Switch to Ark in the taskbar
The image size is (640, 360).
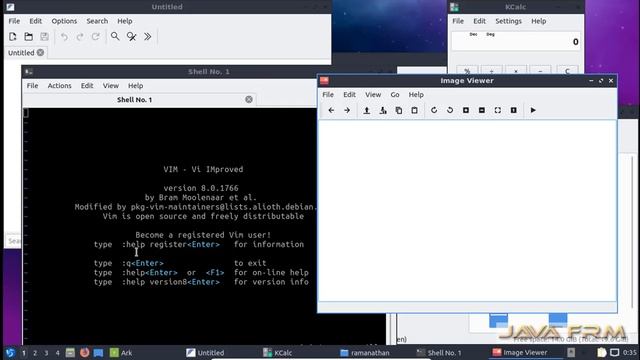pos(121,353)
